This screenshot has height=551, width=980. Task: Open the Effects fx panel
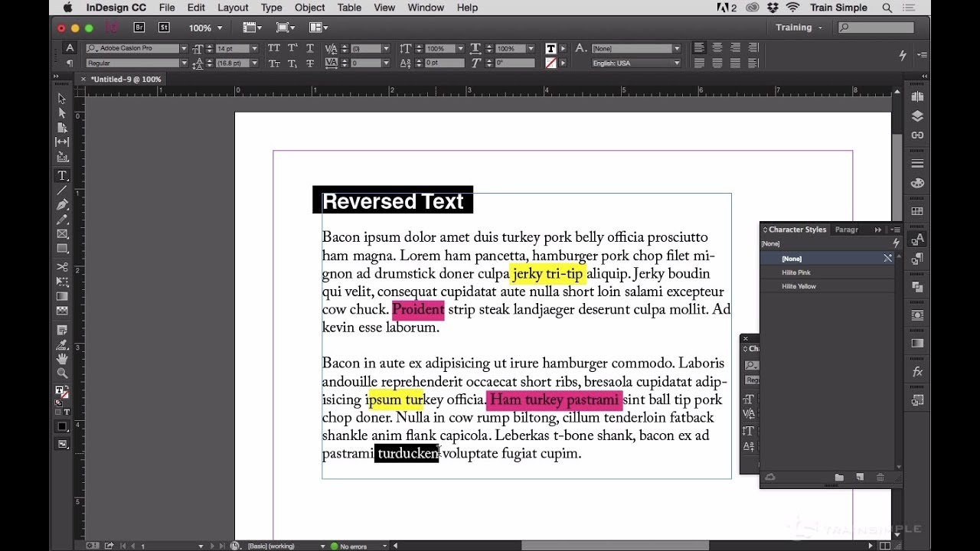point(917,372)
